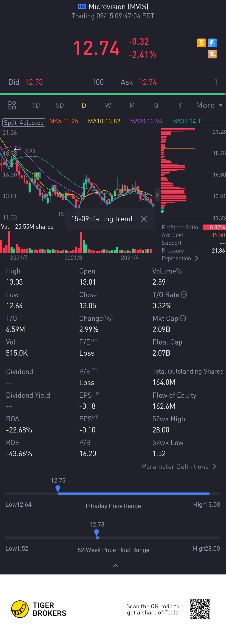
Task: Tap the Flow of Equity 162.6M value
Action: point(164,406)
